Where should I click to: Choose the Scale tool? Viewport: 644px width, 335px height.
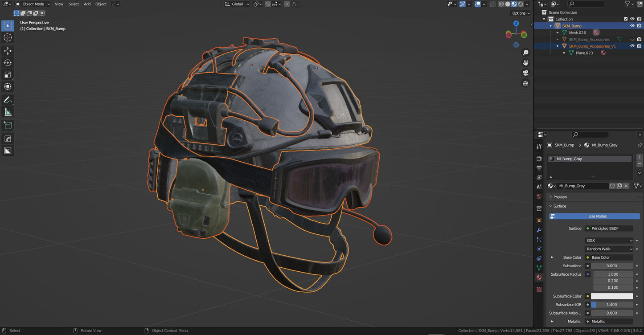click(8, 74)
